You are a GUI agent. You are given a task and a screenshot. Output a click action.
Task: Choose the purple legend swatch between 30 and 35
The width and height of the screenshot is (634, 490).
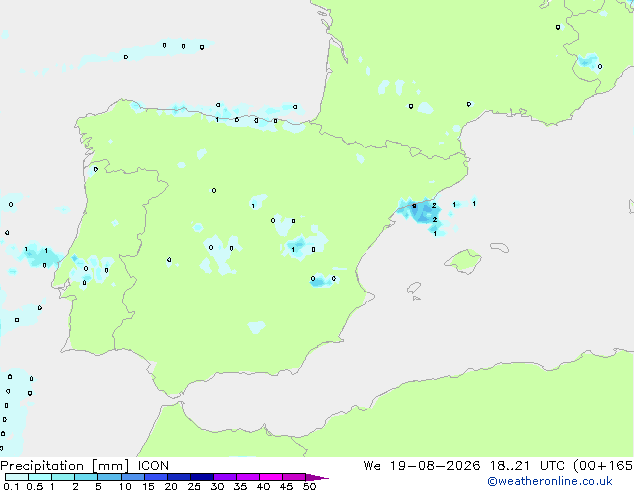point(225,477)
